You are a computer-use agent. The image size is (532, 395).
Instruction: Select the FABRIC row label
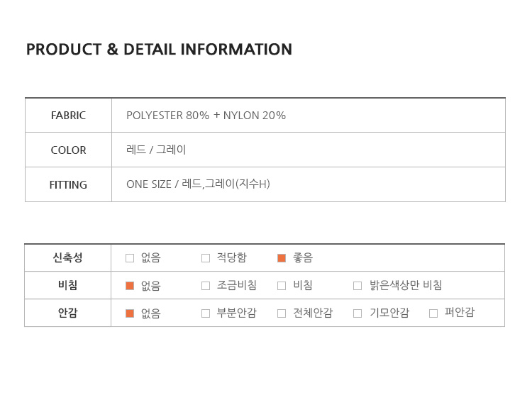pos(68,116)
